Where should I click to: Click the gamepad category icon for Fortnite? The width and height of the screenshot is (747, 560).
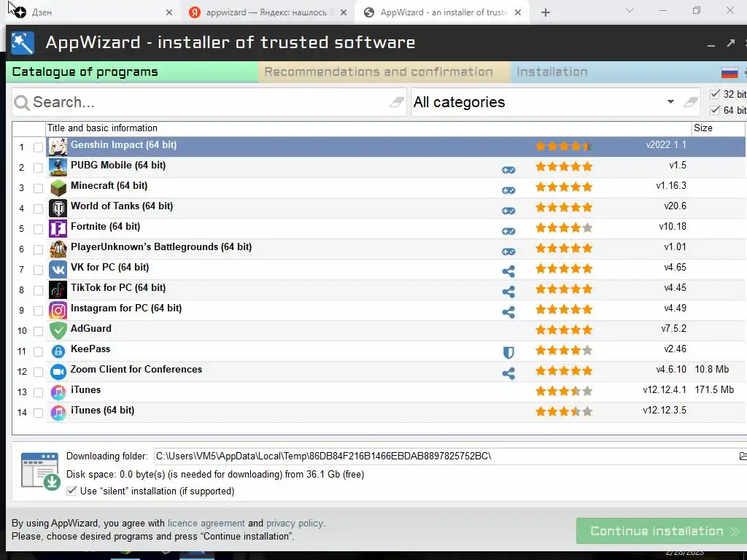508,231
